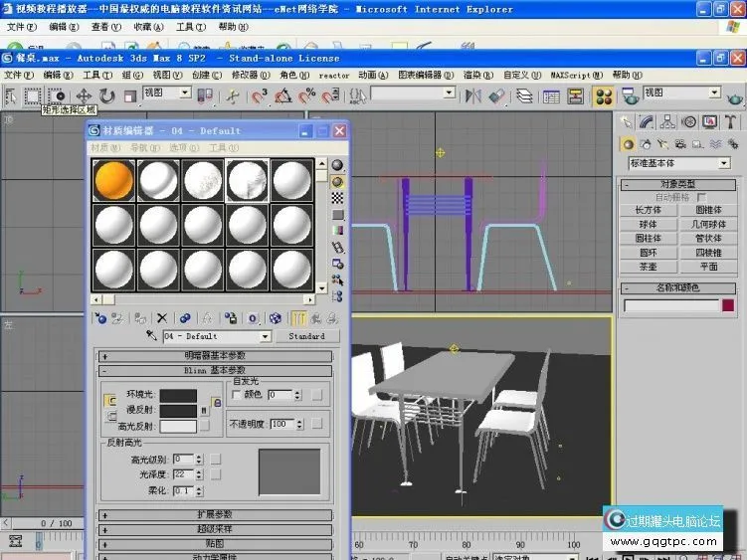Click the Lights category icon
747x560 pixels.
660,143
